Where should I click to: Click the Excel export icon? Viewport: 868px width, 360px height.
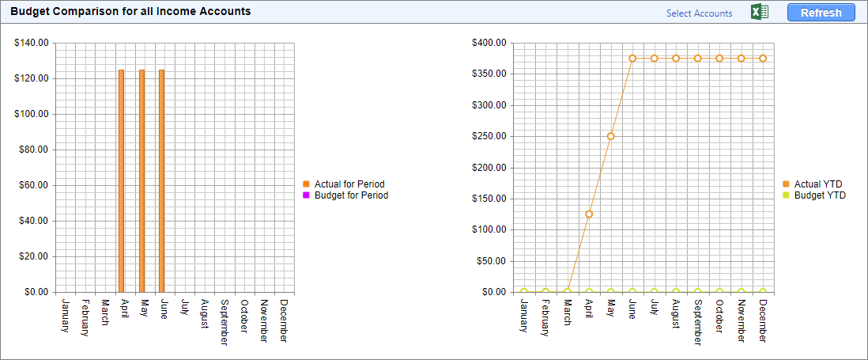(760, 13)
